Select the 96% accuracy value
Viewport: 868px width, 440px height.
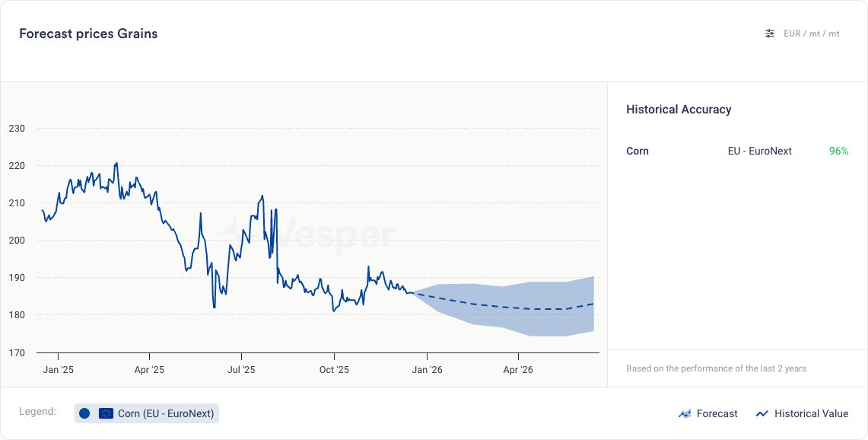pyautogui.click(x=838, y=151)
